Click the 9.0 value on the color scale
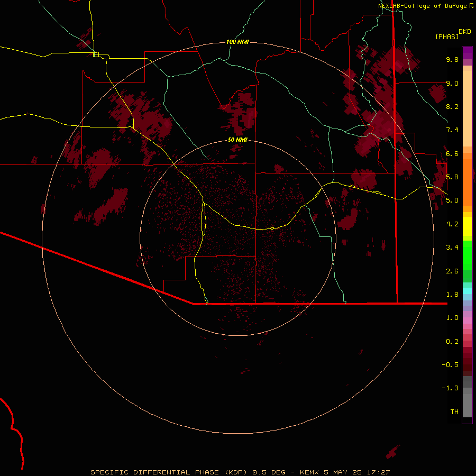476x476 pixels. coord(452,83)
